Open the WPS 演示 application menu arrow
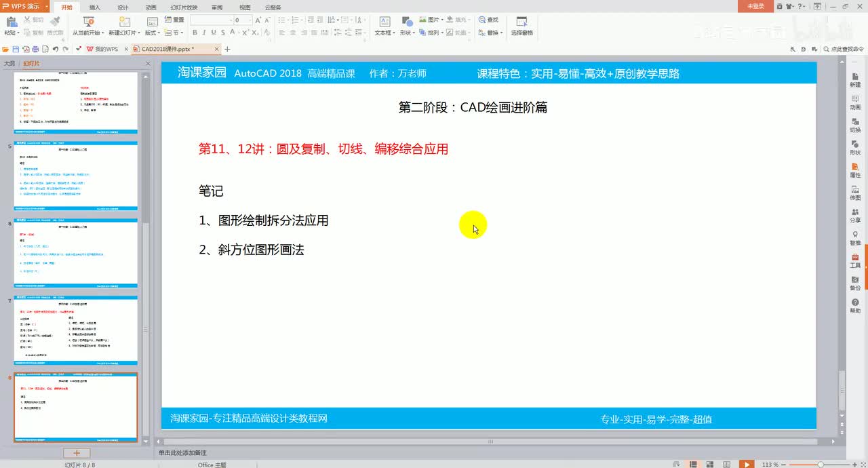This screenshot has width=868, height=468. (x=47, y=6)
